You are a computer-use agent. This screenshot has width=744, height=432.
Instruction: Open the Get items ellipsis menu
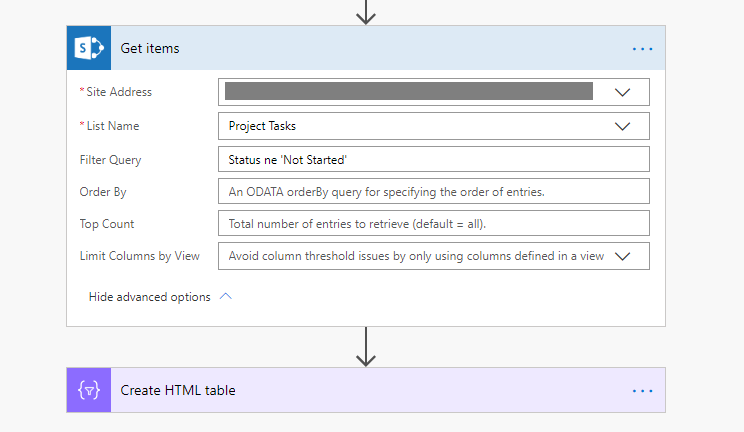coord(642,48)
